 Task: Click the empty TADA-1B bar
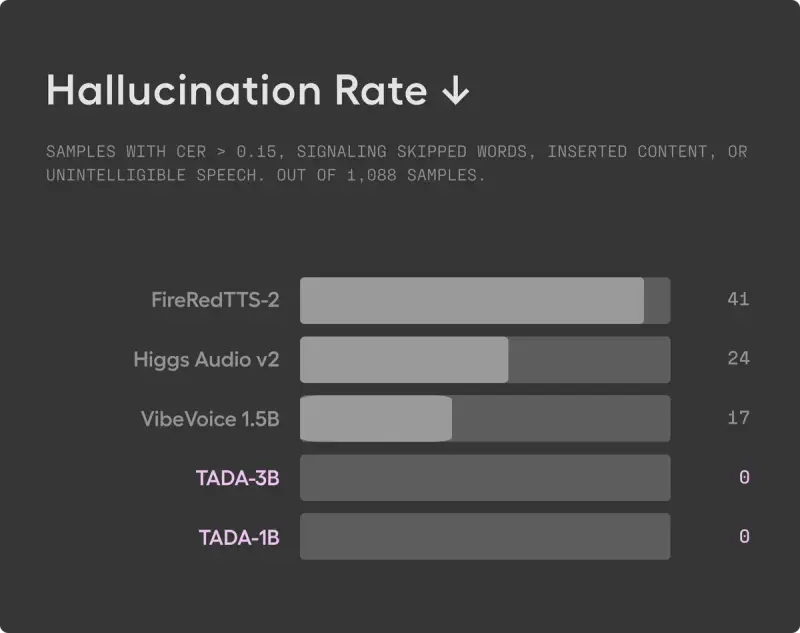(485, 537)
